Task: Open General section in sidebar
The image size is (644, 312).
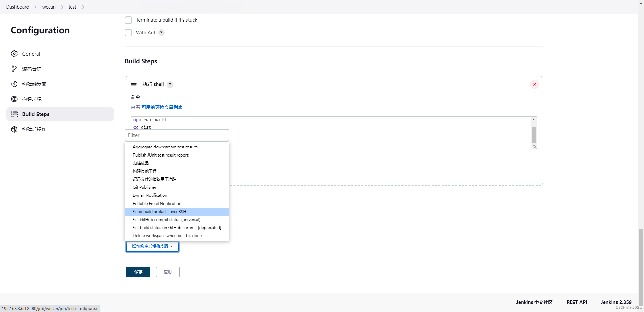Action: click(60, 54)
